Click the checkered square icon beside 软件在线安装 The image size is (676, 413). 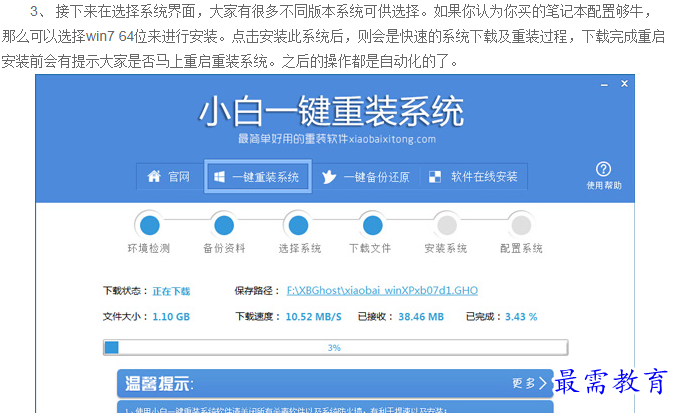435,177
